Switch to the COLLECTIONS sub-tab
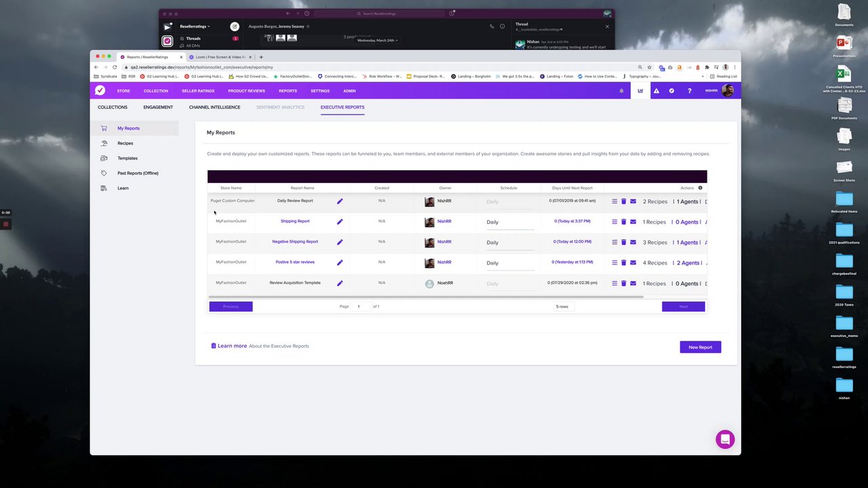Viewport: 868px width, 488px height. (x=113, y=107)
